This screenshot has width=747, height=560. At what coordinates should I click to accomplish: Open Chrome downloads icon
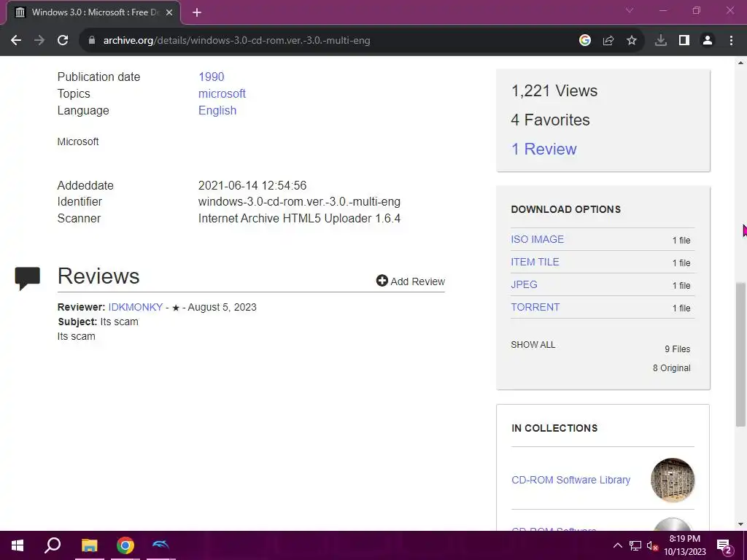661,41
